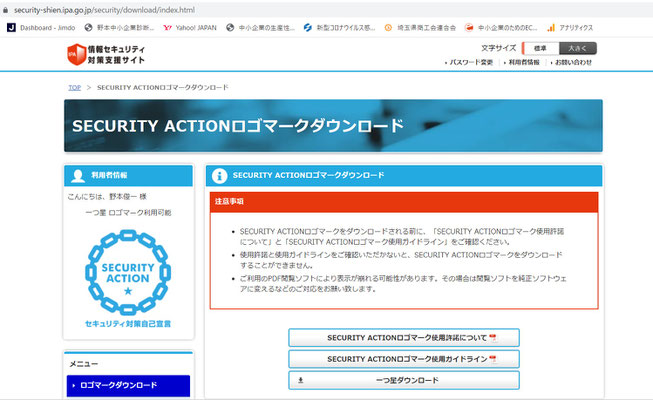
Task: Click the 注意事項 red header
Action: coord(404,202)
